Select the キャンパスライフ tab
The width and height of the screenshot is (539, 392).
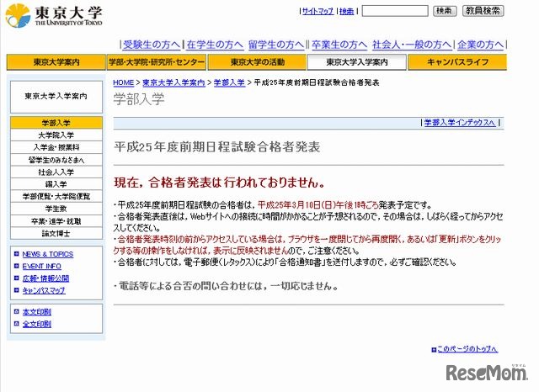point(457,62)
